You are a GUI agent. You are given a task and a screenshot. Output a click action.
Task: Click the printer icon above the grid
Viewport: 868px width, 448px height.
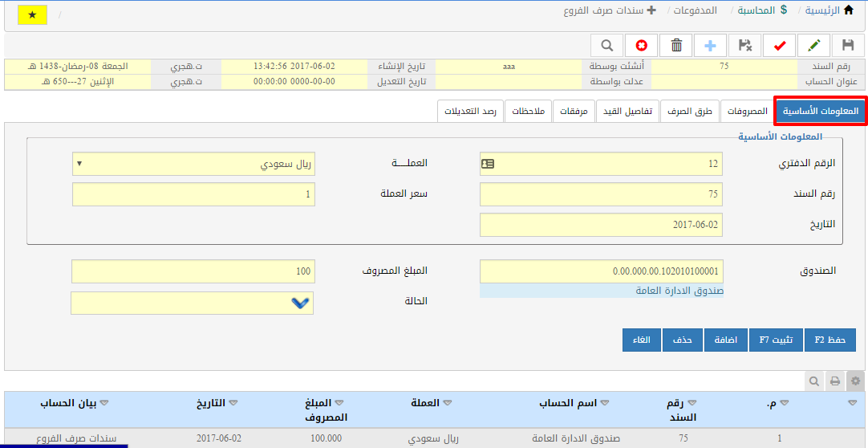tap(835, 381)
